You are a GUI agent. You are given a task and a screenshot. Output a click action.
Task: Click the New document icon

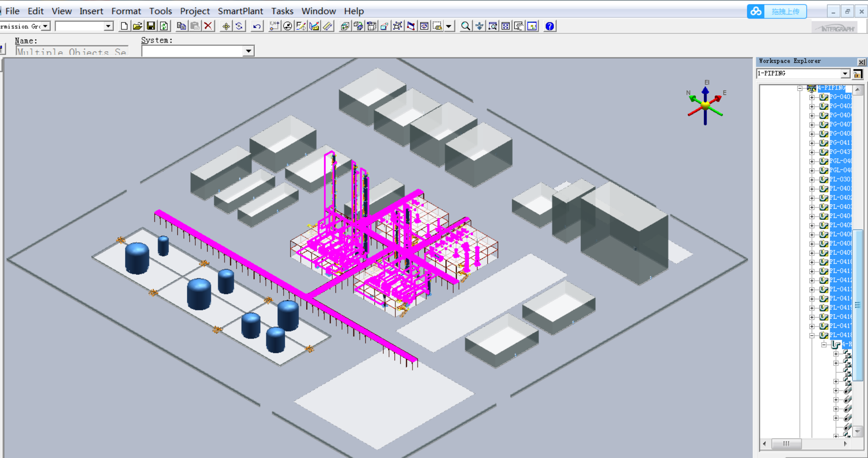tap(124, 26)
